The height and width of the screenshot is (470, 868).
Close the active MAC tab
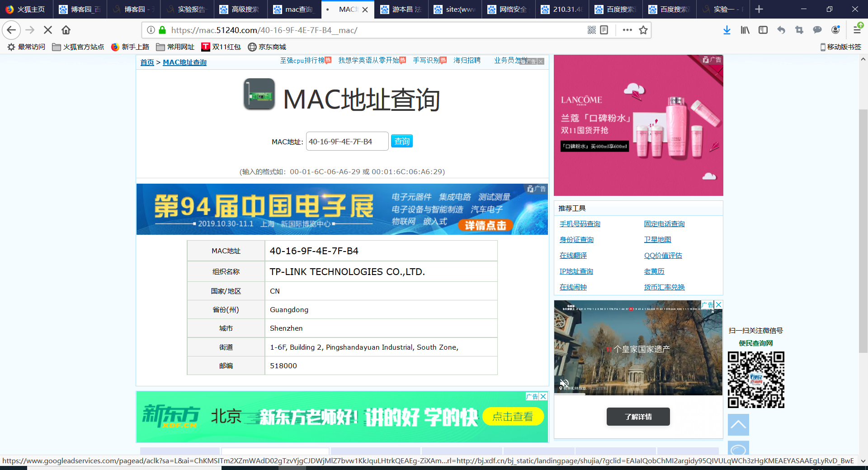tap(365, 9)
